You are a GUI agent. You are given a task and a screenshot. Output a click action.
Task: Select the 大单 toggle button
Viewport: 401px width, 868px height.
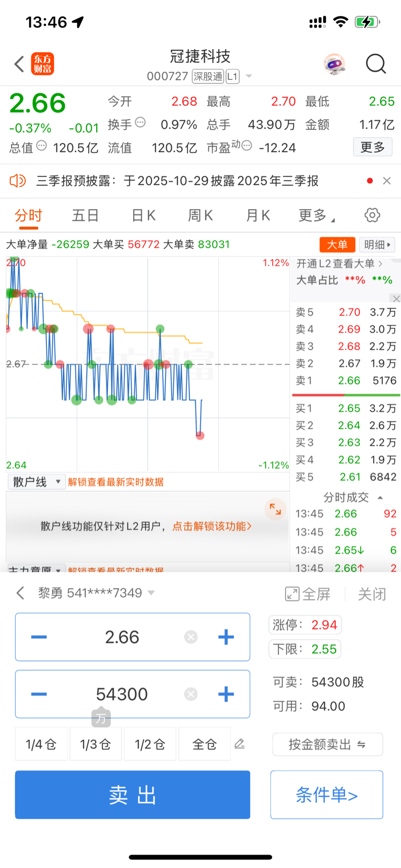point(337,244)
